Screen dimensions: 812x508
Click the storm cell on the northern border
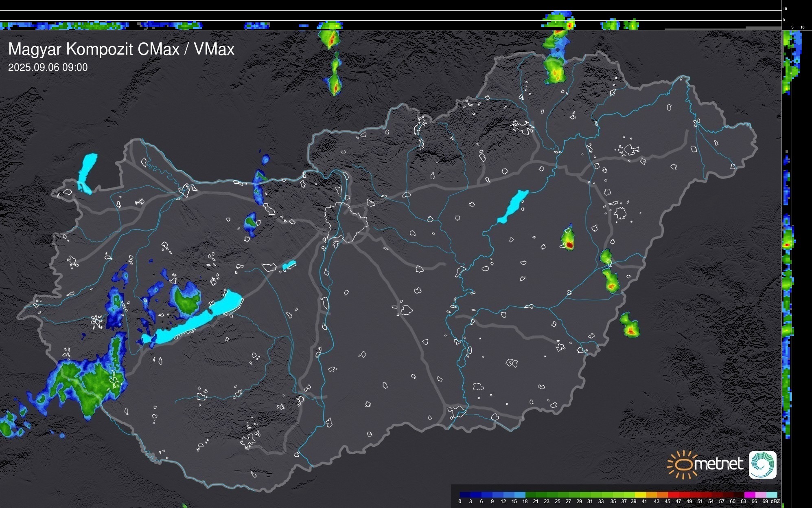point(555,69)
